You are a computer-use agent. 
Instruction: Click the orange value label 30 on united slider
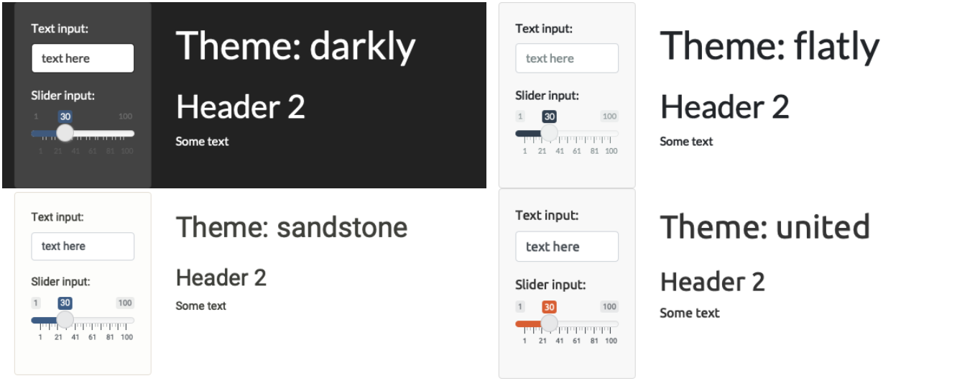click(x=550, y=307)
